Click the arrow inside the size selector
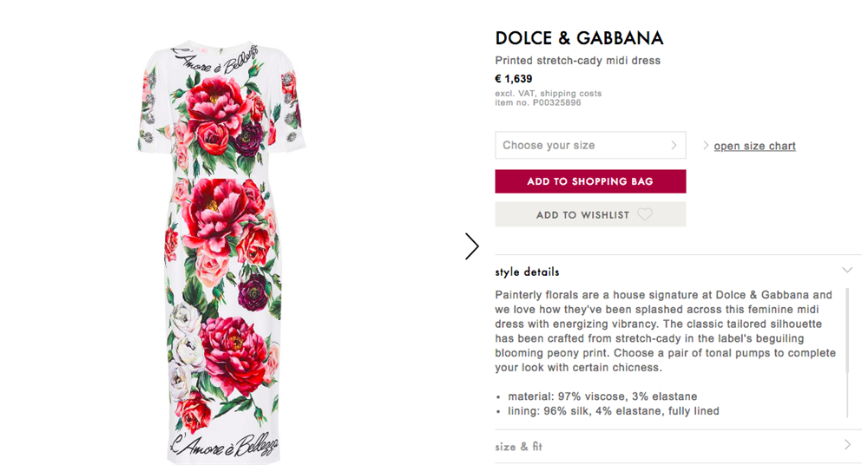The width and height of the screenshot is (868, 465). point(674,146)
